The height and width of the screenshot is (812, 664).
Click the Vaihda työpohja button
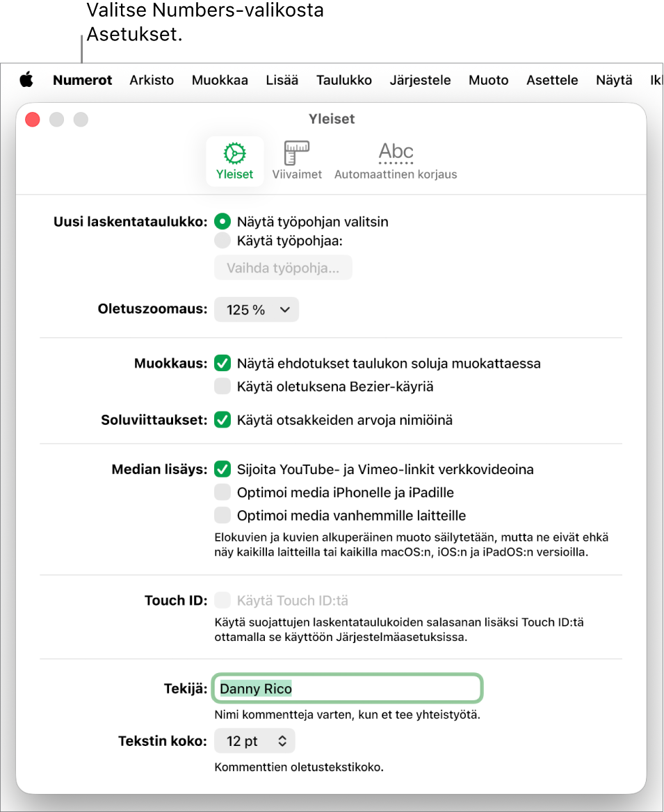pos(283,268)
